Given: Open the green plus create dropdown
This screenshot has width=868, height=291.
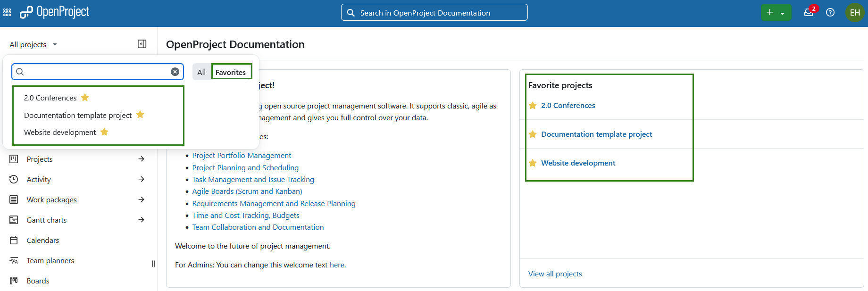Looking at the screenshot, I should coord(776,13).
